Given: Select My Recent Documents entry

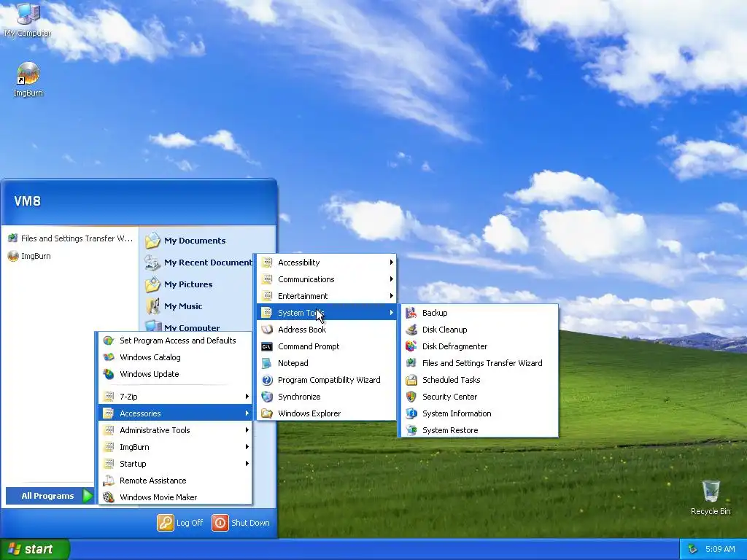Looking at the screenshot, I should tap(198, 262).
